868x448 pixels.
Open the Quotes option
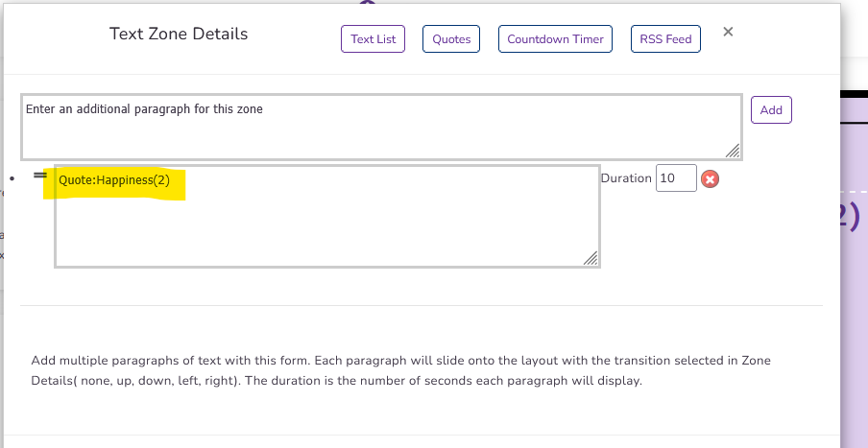[x=451, y=39]
